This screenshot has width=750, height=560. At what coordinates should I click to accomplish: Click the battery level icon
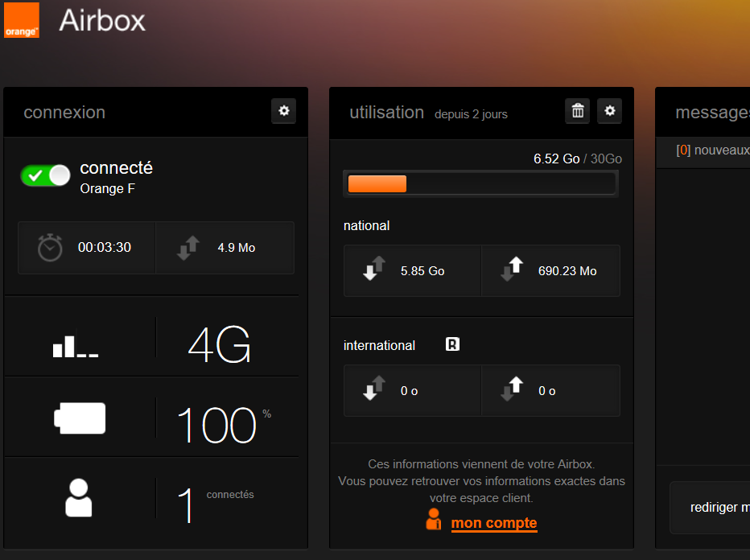pos(79,418)
